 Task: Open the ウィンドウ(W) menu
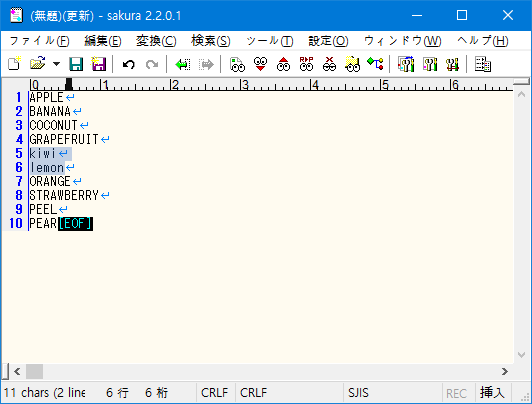pyautogui.click(x=402, y=41)
